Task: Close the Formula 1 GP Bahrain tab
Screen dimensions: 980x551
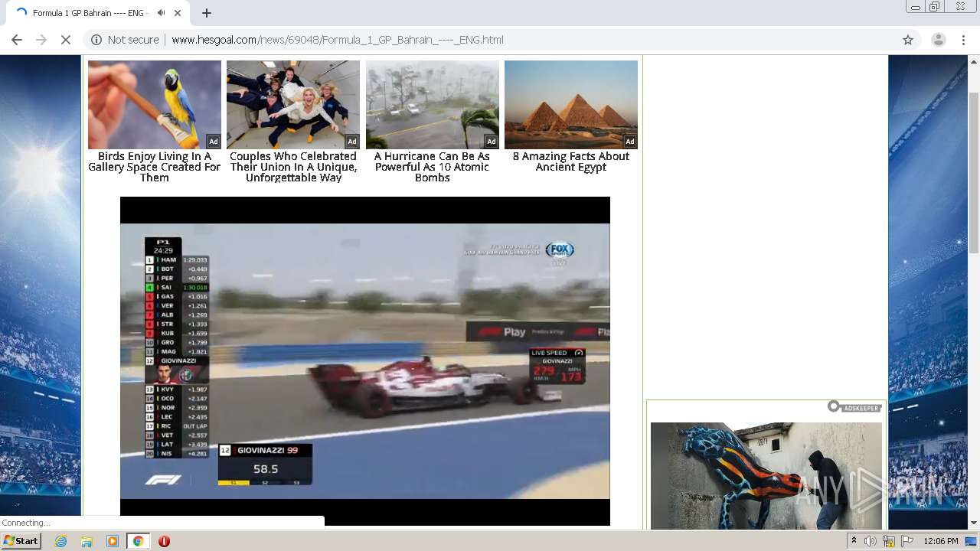Action: (178, 13)
